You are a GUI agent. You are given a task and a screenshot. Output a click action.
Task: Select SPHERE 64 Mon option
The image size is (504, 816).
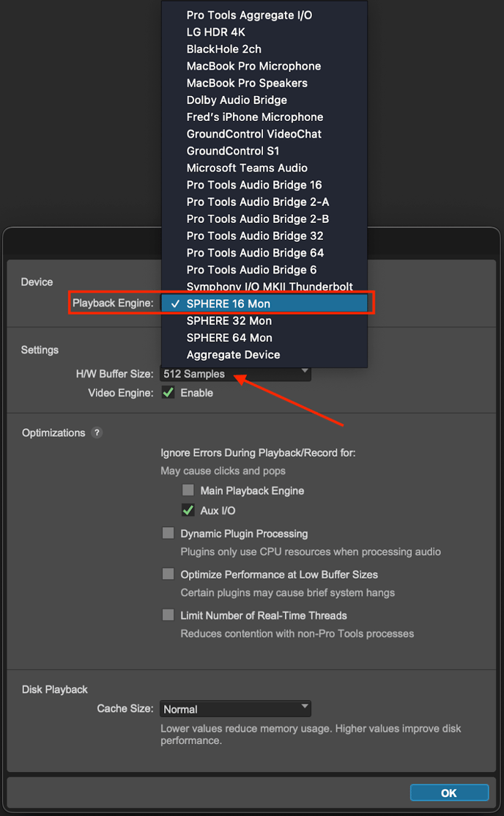[x=229, y=337]
